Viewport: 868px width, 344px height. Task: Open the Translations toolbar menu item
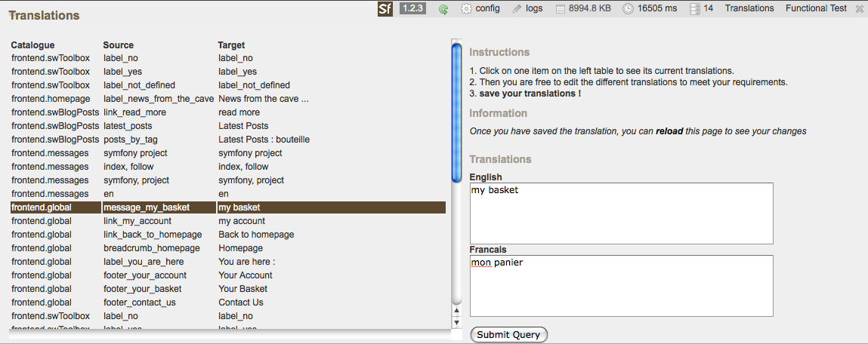749,8
